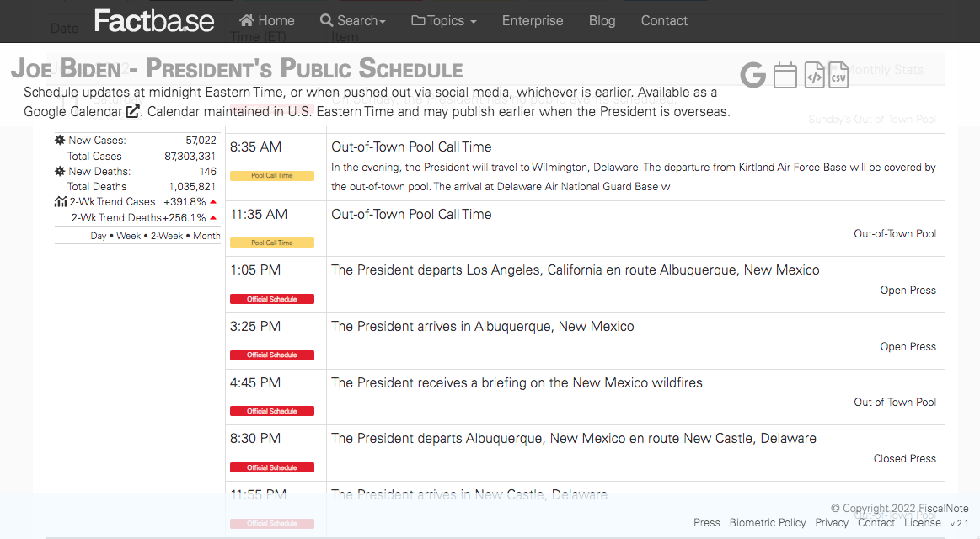980x539 pixels.
Task: Click the New Deaths value 146
Action: click(x=208, y=171)
